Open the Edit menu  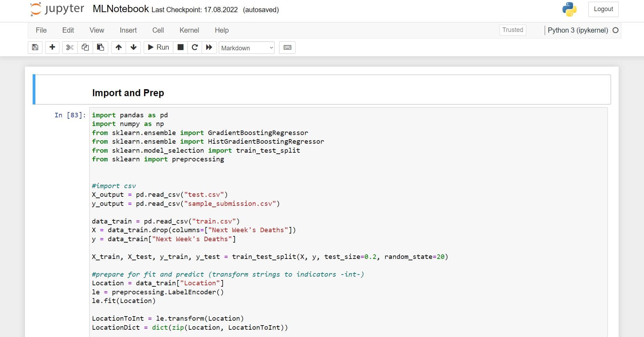coord(68,30)
